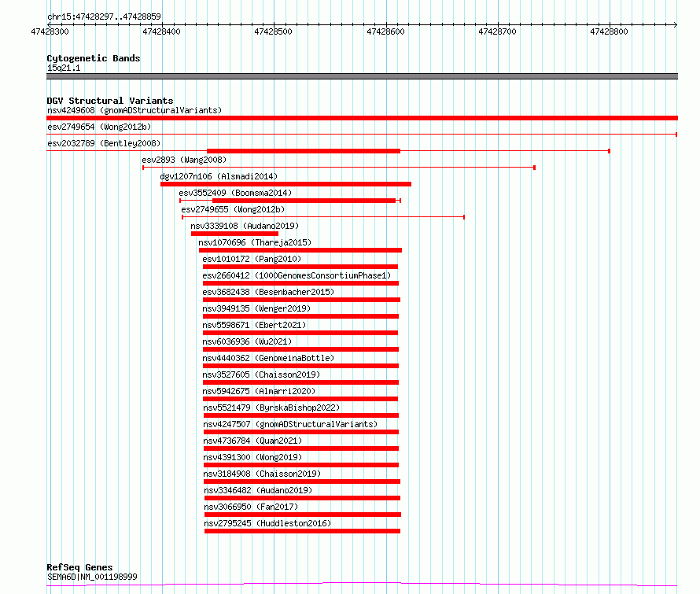Click dgv1207n106 (Alsmadi2014) label
The width and height of the screenshot is (700, 594).
pos(219,176)
